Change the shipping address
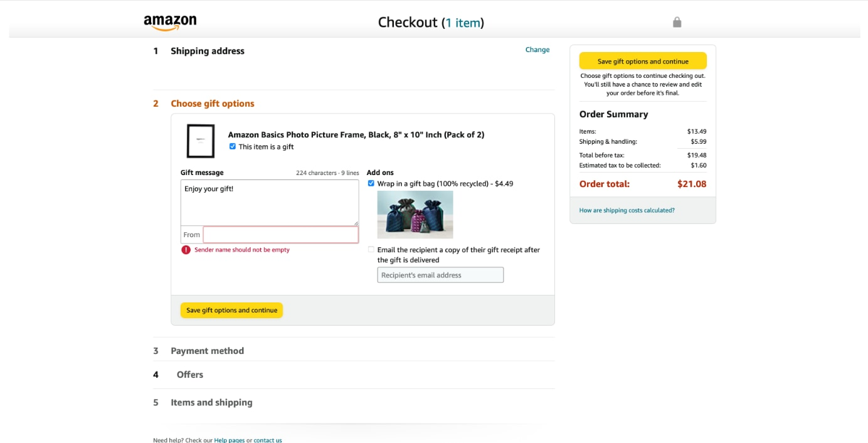This screenshot has height=443, width=868. coord(537,50)
